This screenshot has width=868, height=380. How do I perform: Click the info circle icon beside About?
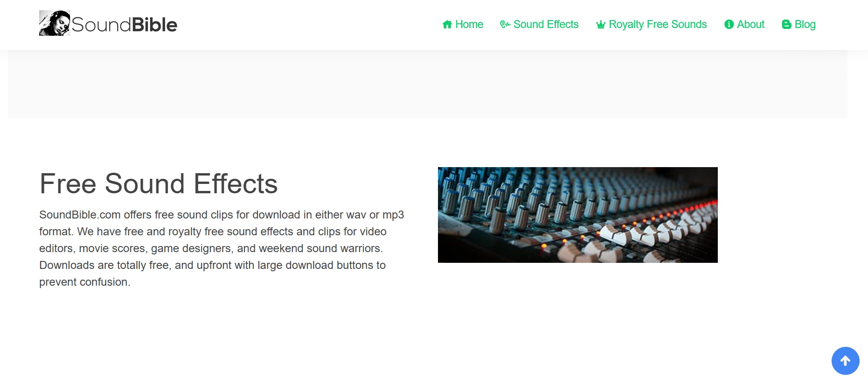[x=729, y=25]
